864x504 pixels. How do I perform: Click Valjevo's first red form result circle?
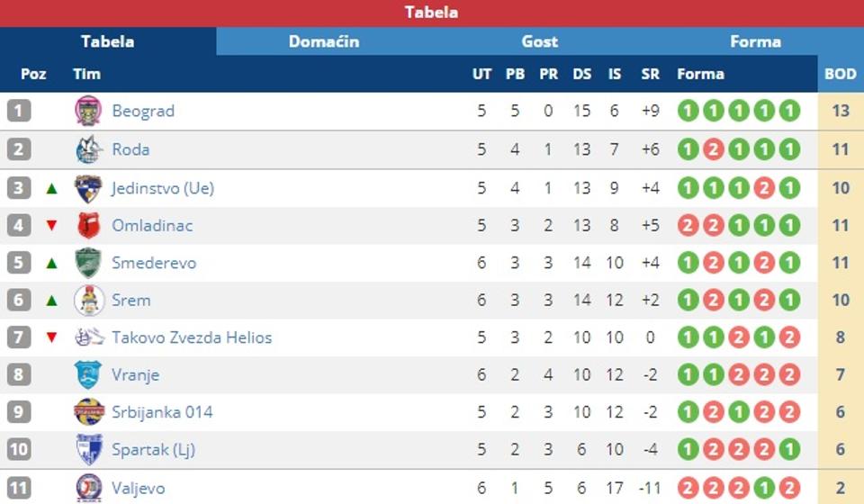(x=688, y=489)
